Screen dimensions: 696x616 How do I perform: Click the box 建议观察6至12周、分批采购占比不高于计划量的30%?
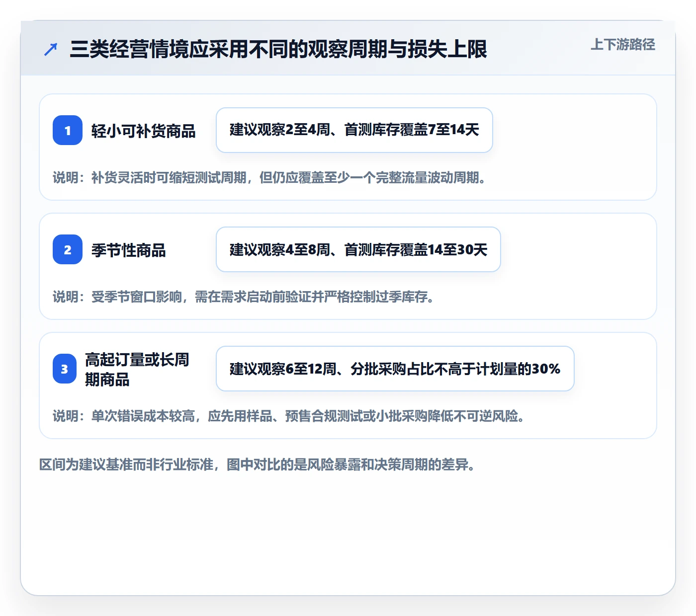coord(395,369)
